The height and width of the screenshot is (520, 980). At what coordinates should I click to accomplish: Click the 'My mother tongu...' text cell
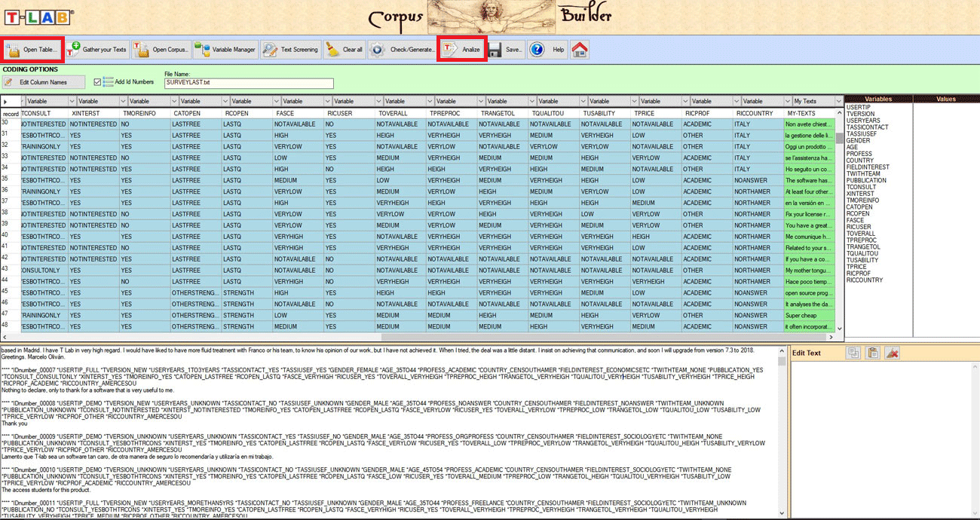click(x=808, y=271)
